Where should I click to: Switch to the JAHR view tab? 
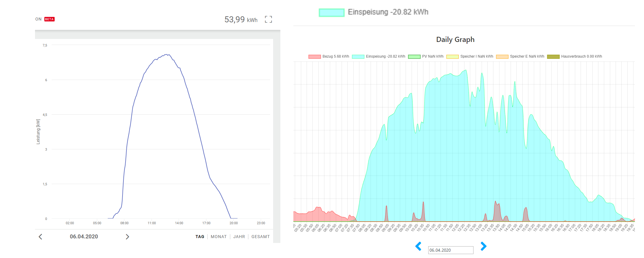tap(239, 237)
